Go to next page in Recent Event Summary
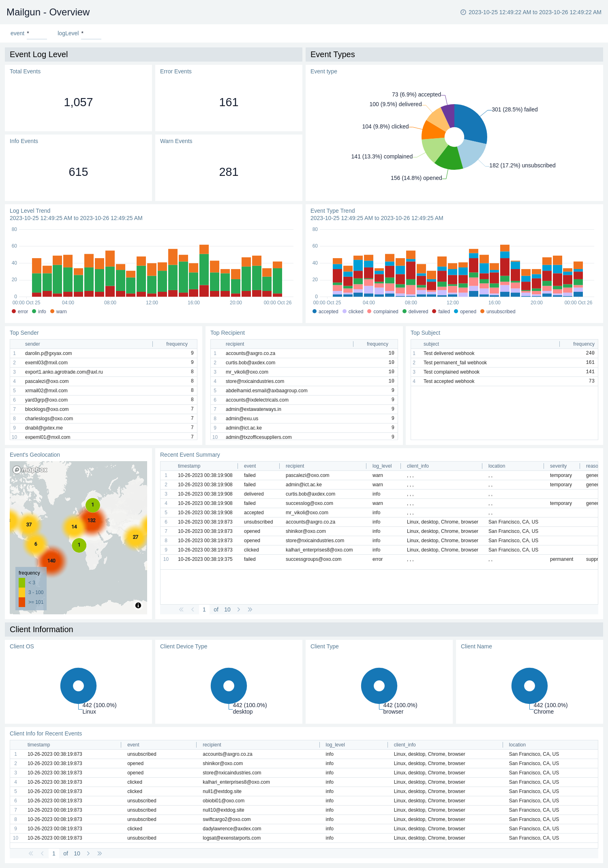 (x=239, y=609)
